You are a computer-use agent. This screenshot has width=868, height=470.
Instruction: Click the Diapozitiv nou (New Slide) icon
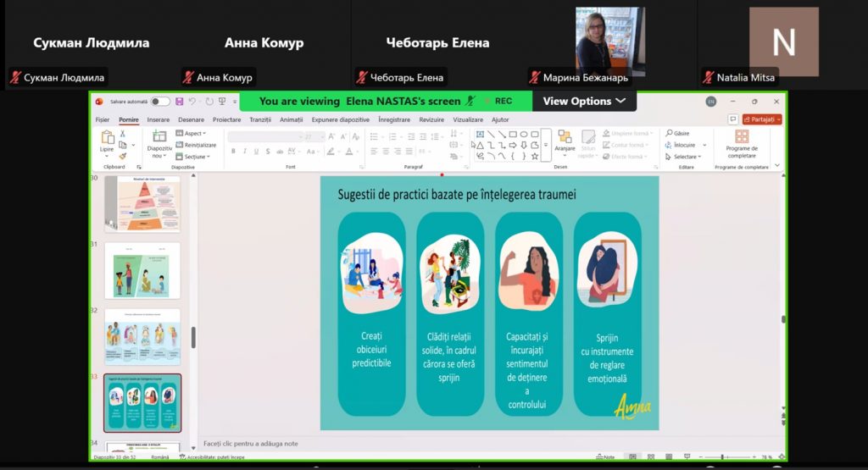(161, 138)
